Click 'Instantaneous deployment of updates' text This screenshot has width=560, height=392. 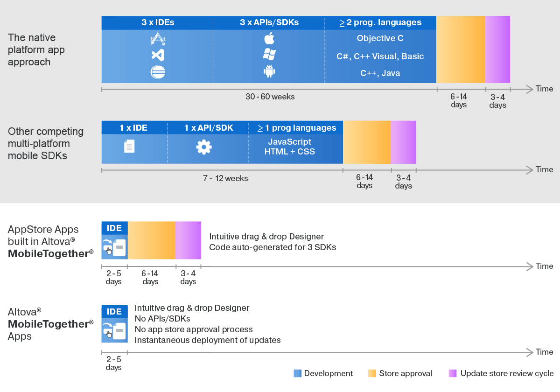coord(208,340)
